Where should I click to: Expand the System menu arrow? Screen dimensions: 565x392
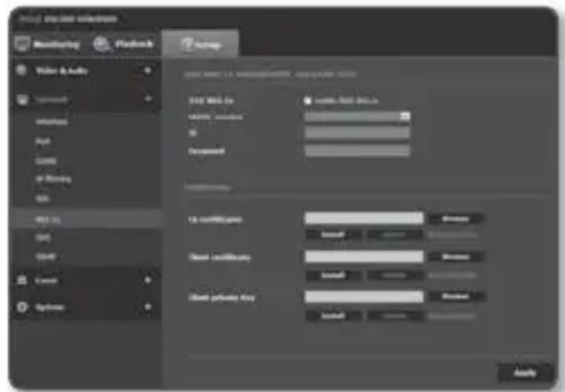147,307
